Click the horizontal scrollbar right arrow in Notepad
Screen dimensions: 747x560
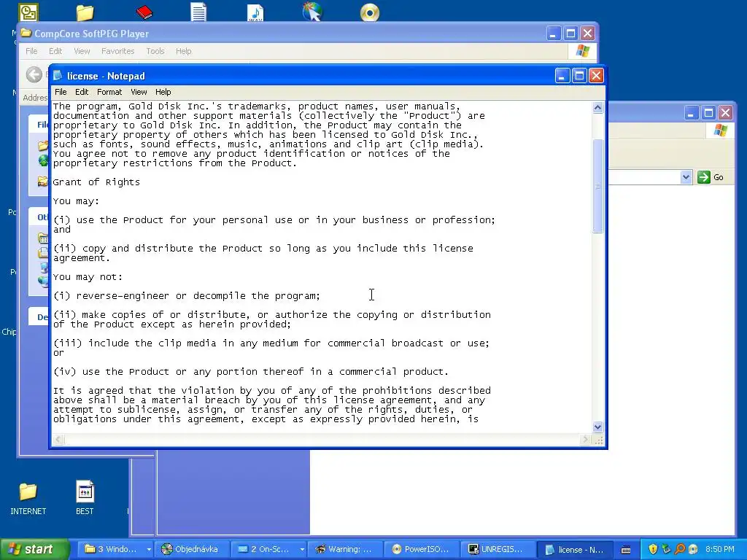point(586,440)
